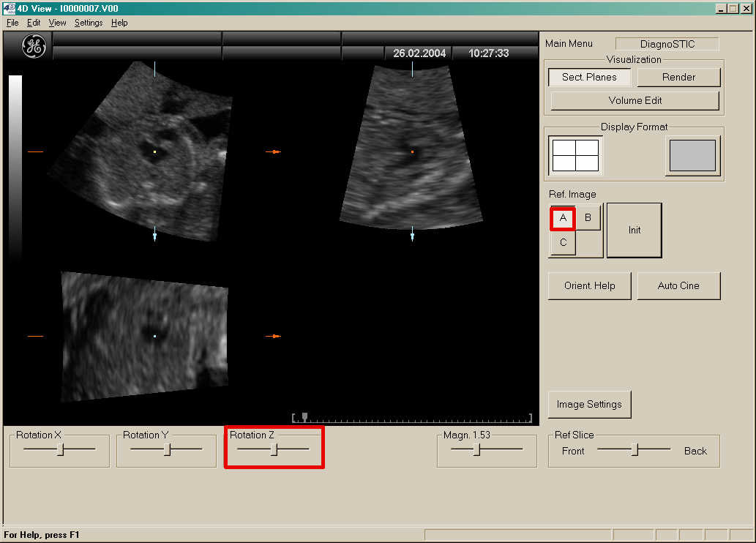
Task: Open Image Settings
Action: click(589, 404)
